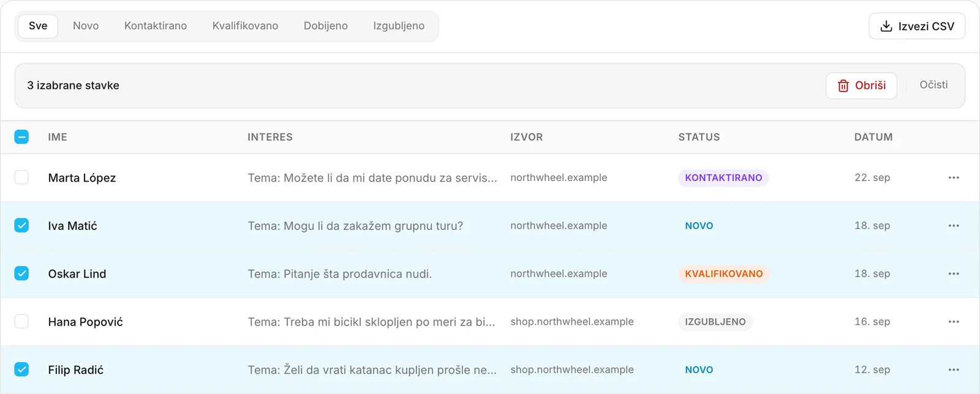The width and height of the screenshot is (980, 394).
Task: Click the '3 izabrane stavke' selection label
Action: 73,86
